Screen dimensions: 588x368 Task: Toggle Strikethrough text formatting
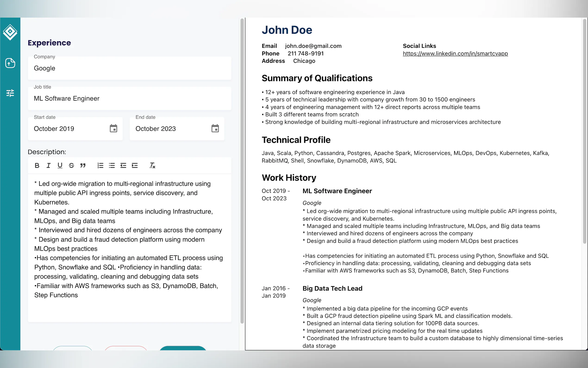pyautogui.click(x=71, y=165)
